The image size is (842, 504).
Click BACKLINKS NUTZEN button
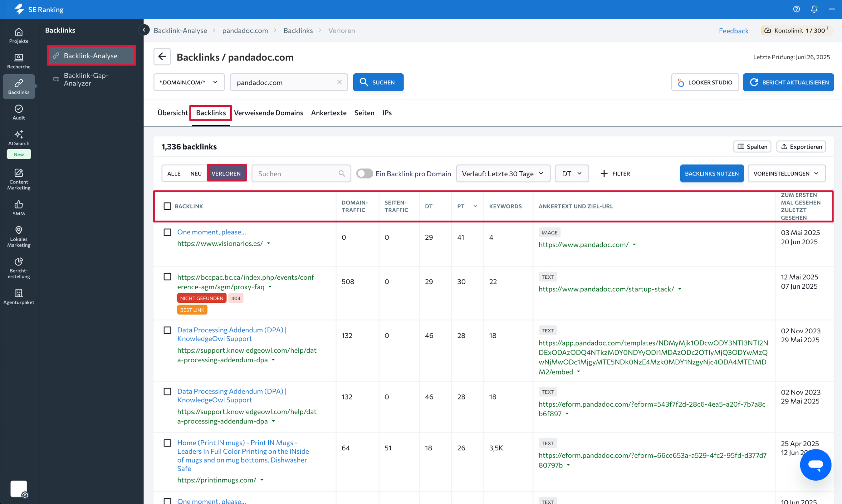click(x=711, y=174)
